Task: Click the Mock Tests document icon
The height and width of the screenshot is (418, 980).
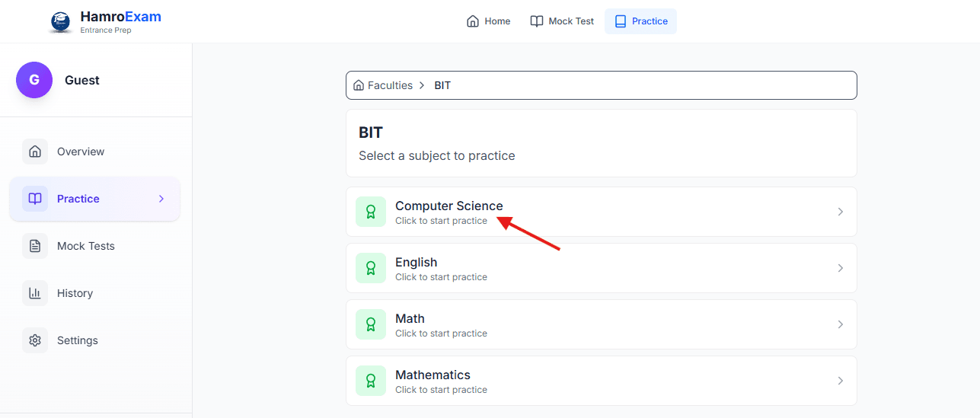Action: [x=35, y=246]
